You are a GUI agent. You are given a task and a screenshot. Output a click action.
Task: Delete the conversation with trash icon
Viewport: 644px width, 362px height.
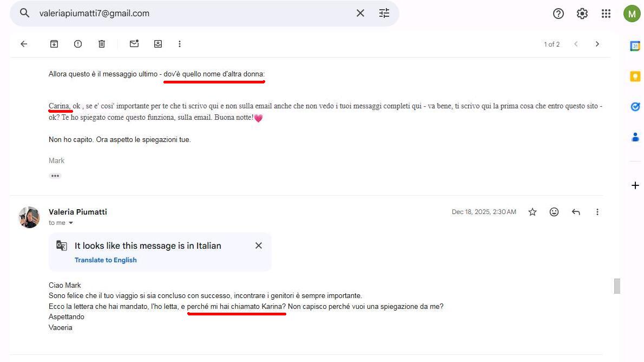pyautogui.click(x=102, y=44)
